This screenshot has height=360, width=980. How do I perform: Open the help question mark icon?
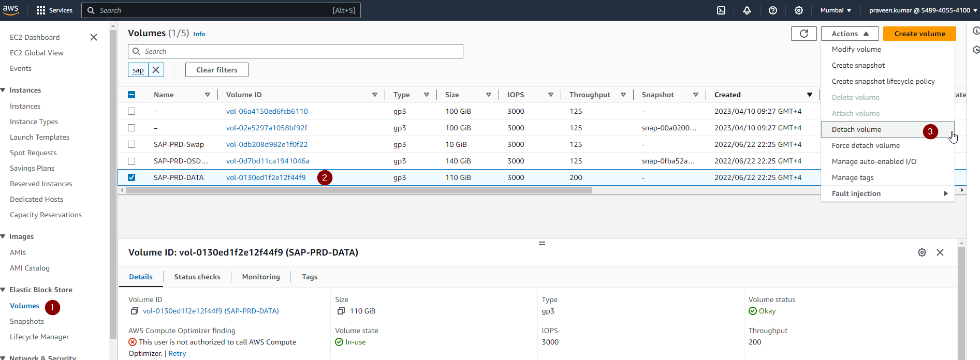[773, 10]
